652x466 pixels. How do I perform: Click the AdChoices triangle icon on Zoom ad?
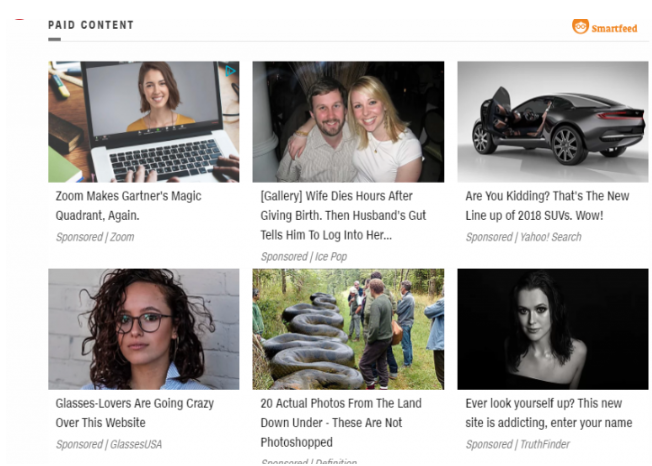click(x=230, y=71)
